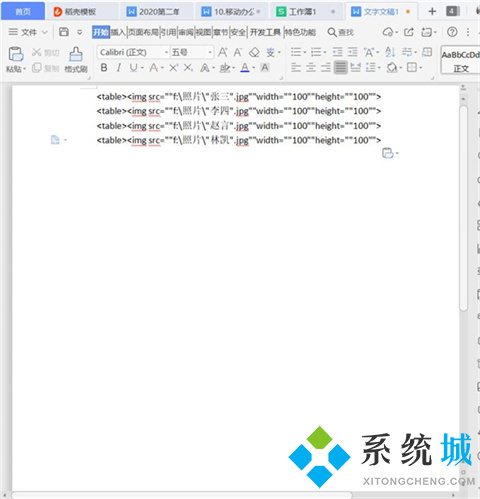Click the Grow Font icon

(x=223, y=52)
